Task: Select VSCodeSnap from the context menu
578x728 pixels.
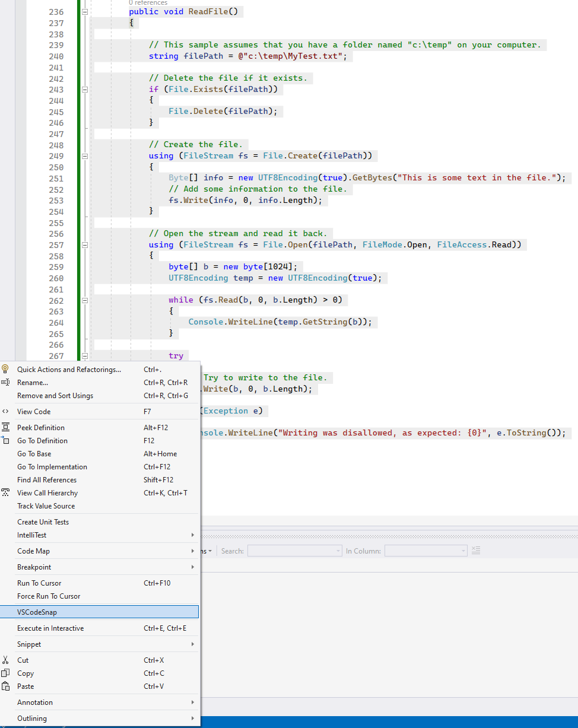Action: (x=37, y=612)
